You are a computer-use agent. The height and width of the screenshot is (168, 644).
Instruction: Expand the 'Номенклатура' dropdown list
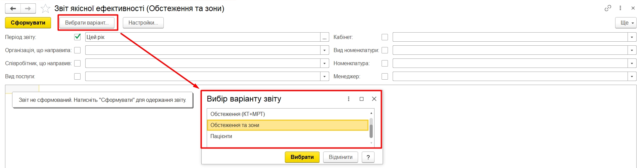tap(632, 63)
